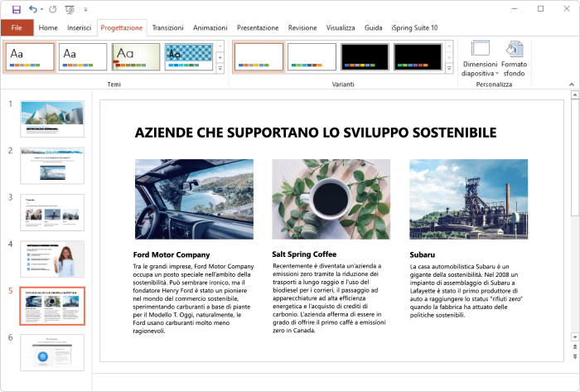Apply the first white Office theme

[30, 56]
